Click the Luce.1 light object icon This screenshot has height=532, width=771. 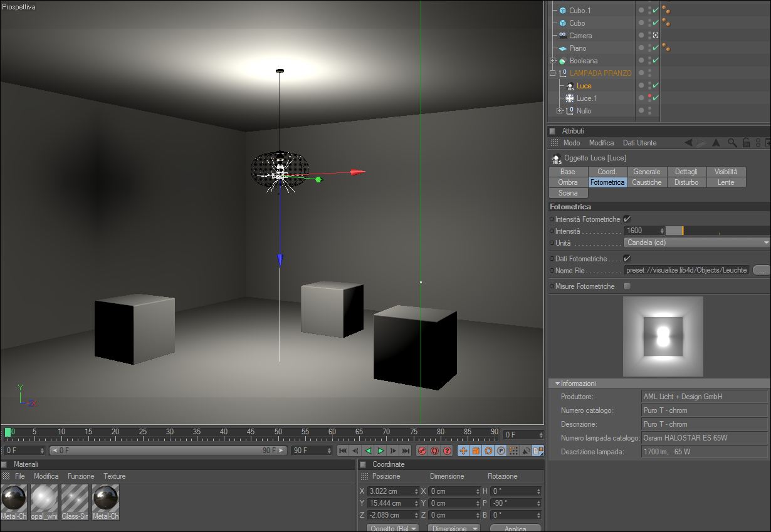tap(570, 98)
